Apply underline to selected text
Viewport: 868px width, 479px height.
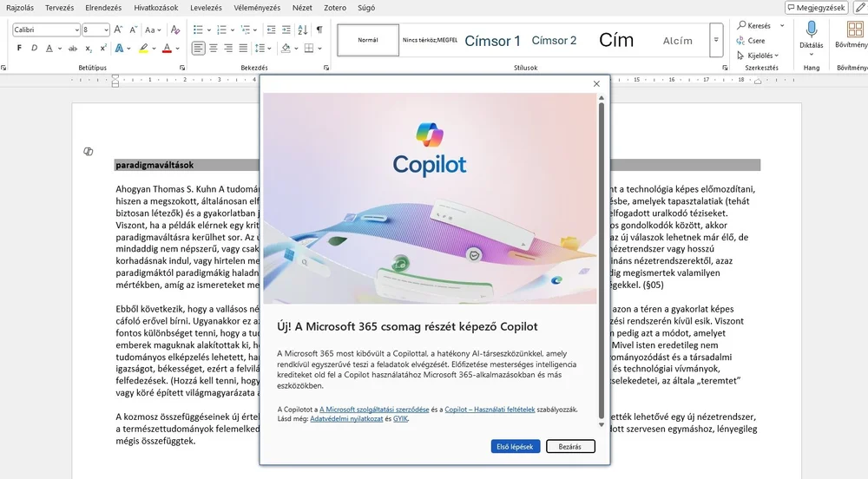[49, 48]
